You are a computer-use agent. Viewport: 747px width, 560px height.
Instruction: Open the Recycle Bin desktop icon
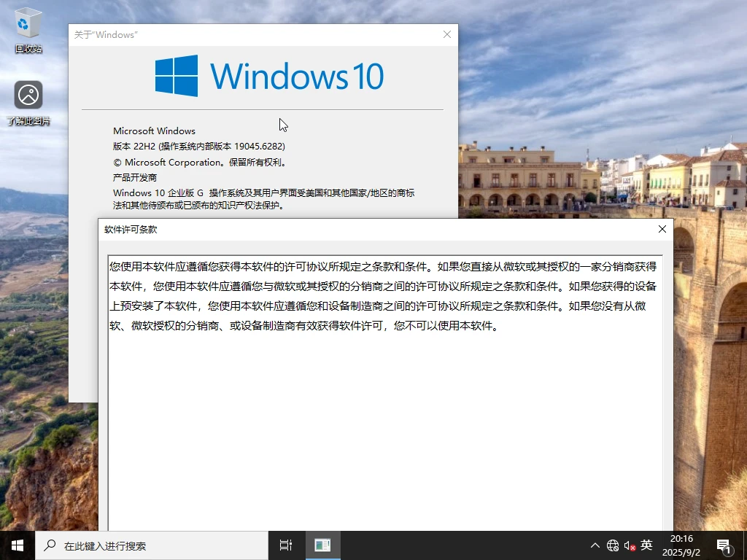coord(28,29)
